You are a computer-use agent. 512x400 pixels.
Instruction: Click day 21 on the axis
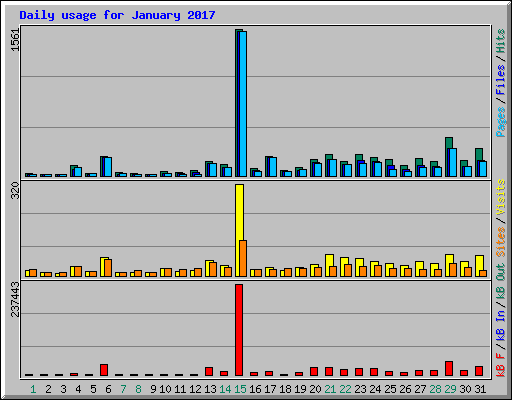point(330,389)
